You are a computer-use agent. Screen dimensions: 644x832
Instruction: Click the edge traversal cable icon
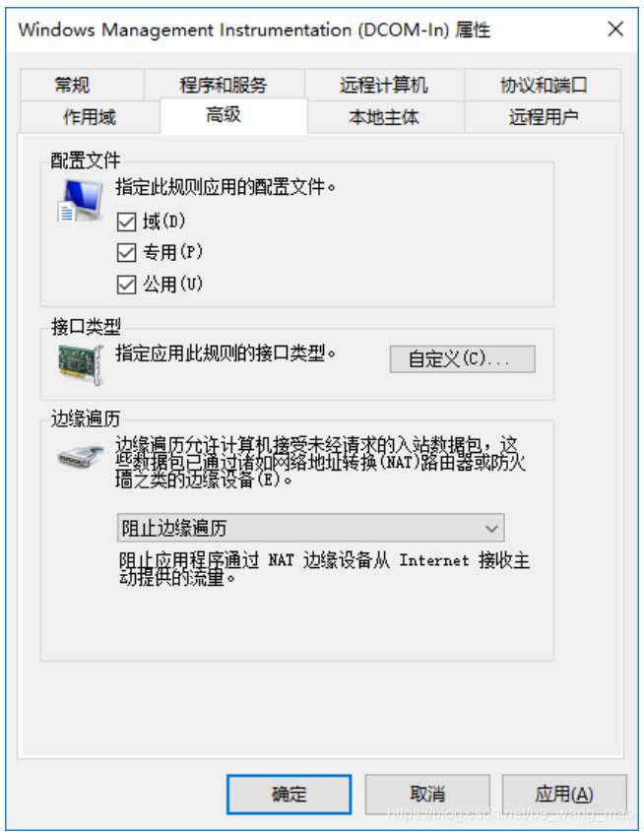(x=81, y=456)
